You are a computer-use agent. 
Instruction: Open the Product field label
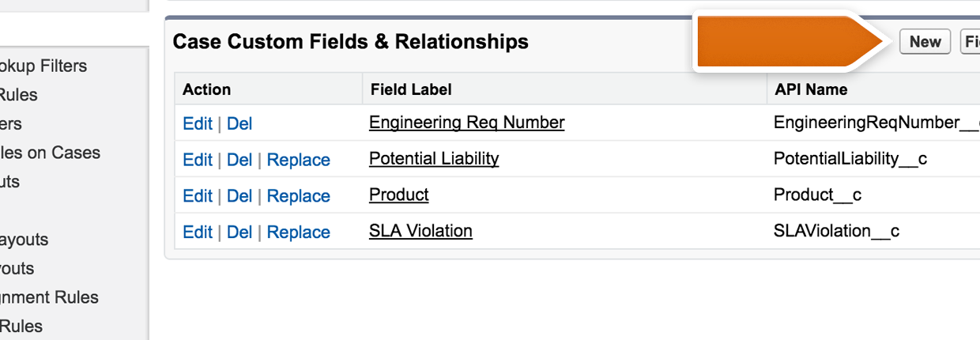tap(399, 195)
